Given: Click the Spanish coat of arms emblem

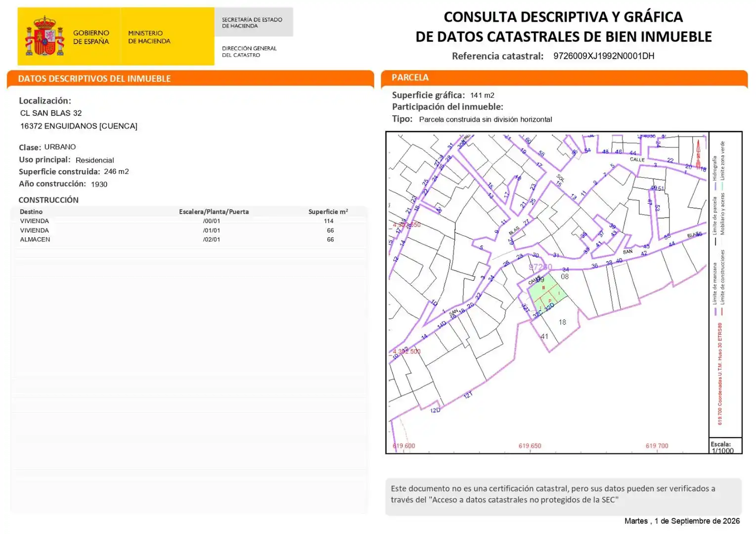Looking at the screenshot, I should tap(44, 36).
